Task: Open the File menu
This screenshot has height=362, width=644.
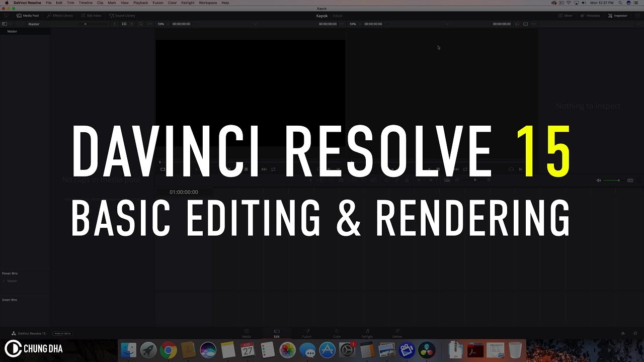Action: [x=49, y=3]
